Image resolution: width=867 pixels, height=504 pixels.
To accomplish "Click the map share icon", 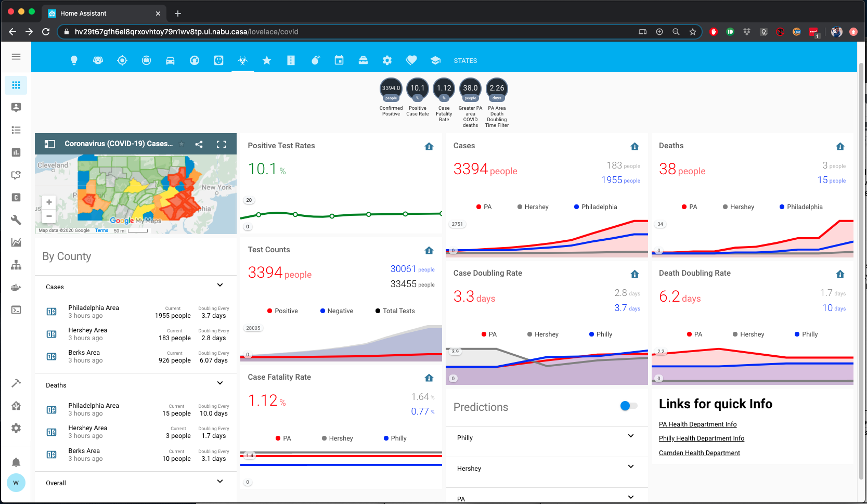I will 199,144.
